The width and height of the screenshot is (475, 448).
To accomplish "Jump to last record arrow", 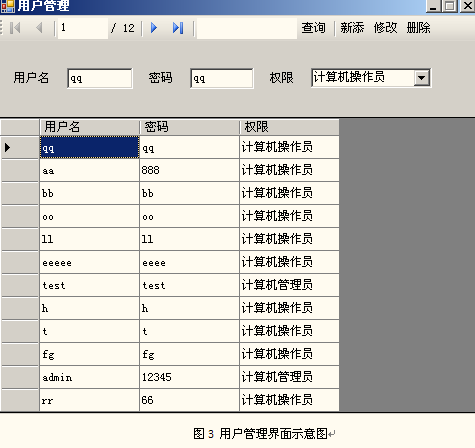I will 178,28.
